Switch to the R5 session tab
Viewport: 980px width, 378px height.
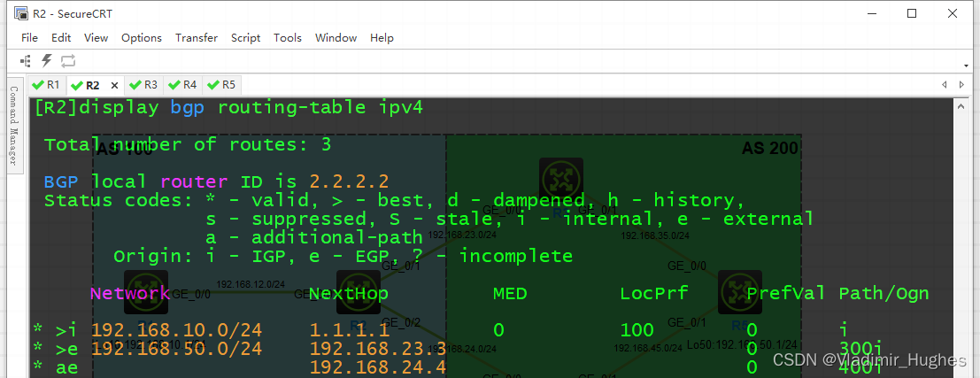(x=222, y=85)
